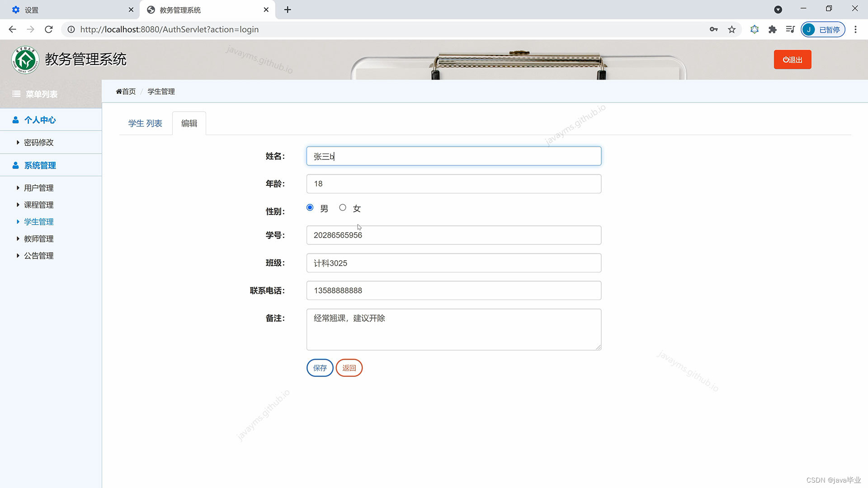Select the 男 gender radio button
The image size is (868, 488).
point(310,207)
